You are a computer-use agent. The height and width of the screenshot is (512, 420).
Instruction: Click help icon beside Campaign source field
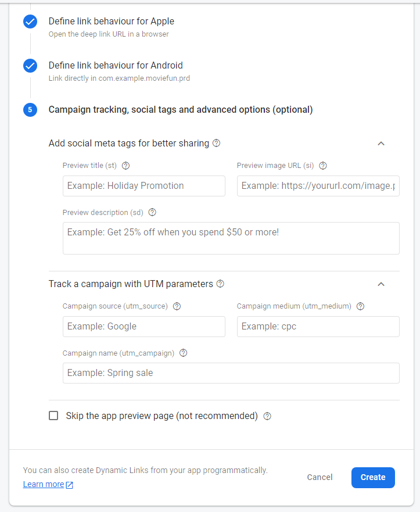pos(177,306)
